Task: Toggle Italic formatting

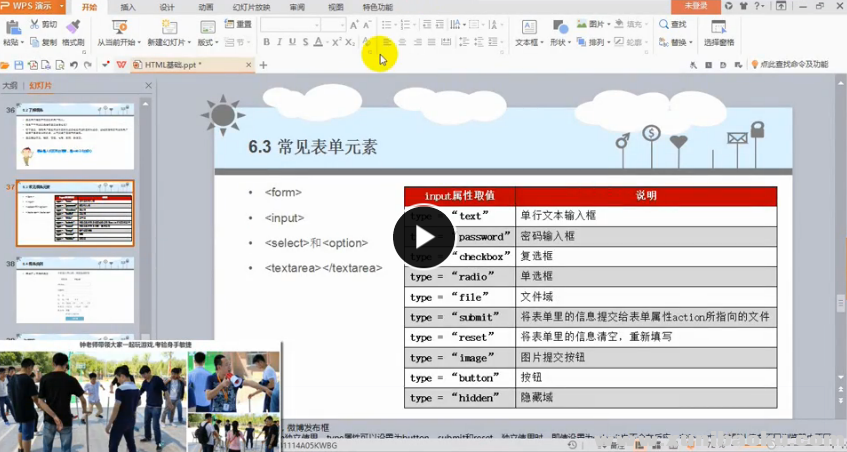Action: tap(279, 42)
